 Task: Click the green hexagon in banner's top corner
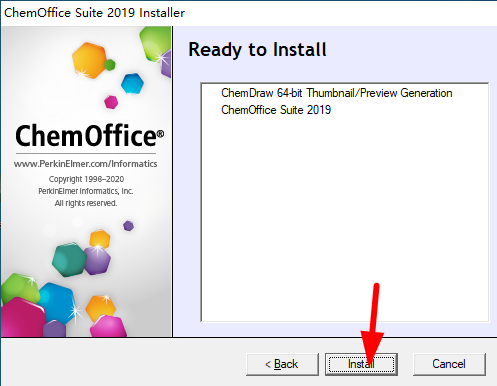tap(155, 44)
